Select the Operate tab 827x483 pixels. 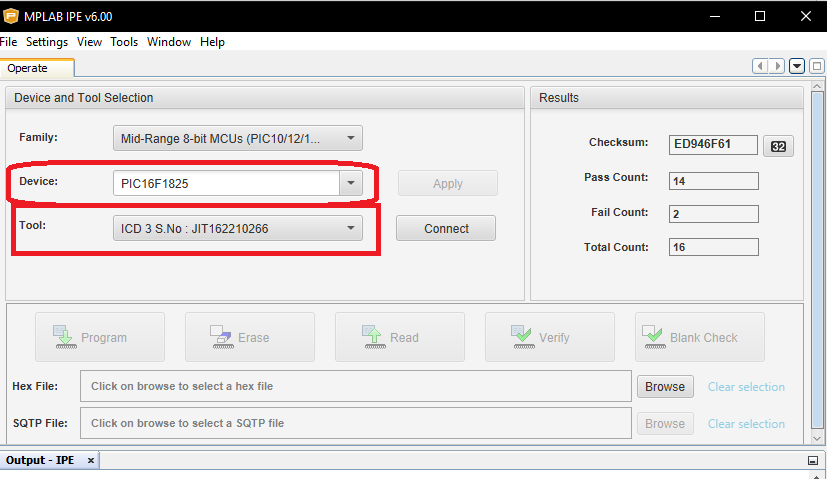tap(37, 68)
